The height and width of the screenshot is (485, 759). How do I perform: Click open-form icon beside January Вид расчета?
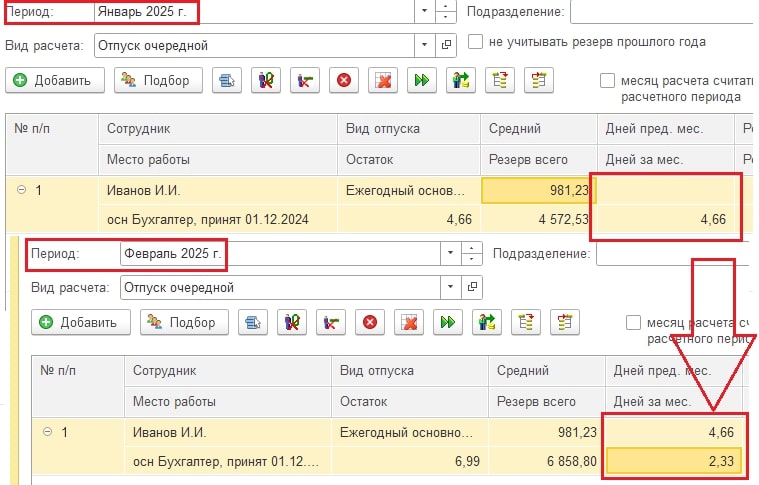pos(446,45)
